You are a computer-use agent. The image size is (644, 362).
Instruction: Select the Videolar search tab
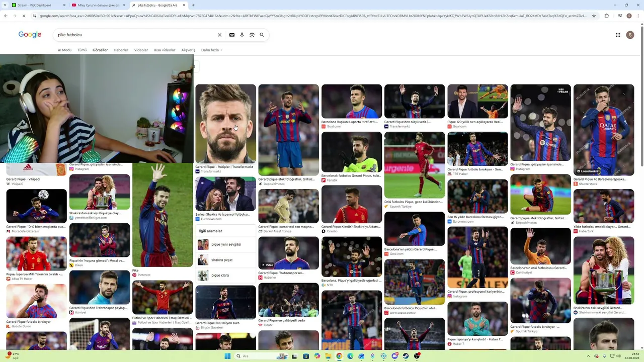pos(141,50)
